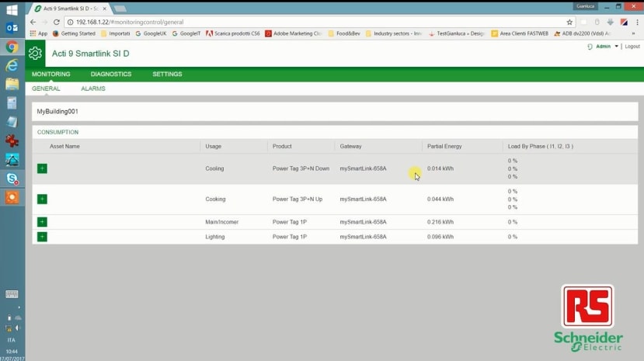The width and height of the screenshot is (644, 361).
Task: Open the Food&Bev bookmark folder
Action: [x=344, y=33]
